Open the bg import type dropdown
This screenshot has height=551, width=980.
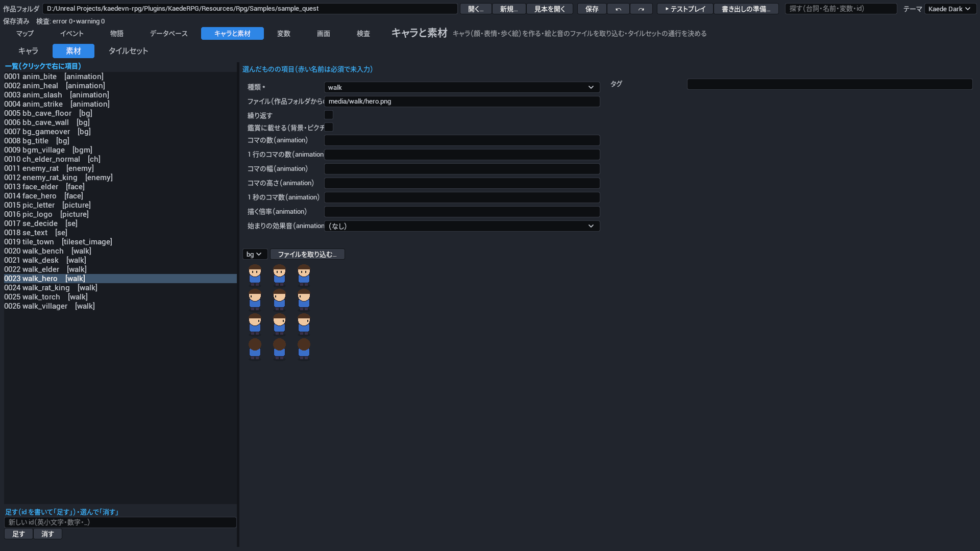point(254,254)
